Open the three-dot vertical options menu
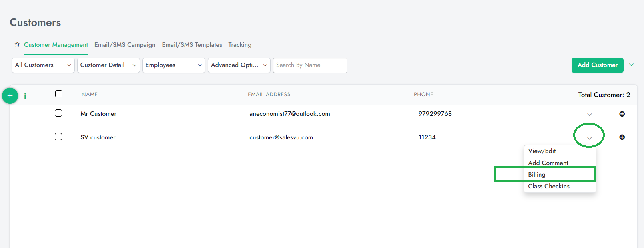644x248 pixels. (x=25, y=96)
